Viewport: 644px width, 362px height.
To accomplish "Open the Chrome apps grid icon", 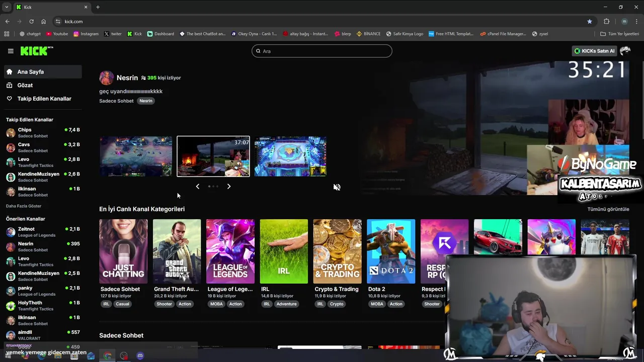I will click(7, 34).
